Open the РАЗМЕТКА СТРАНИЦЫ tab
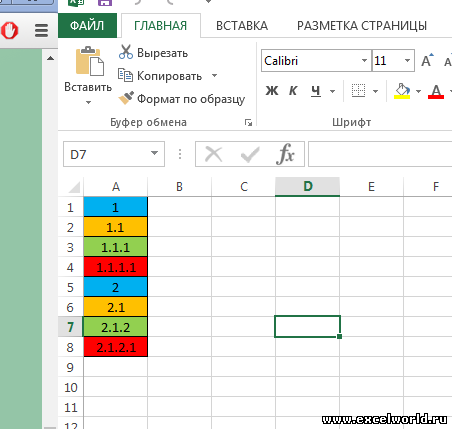Viewport: 452px width, 429px height. pyautogui.click(x=362, y=26)
